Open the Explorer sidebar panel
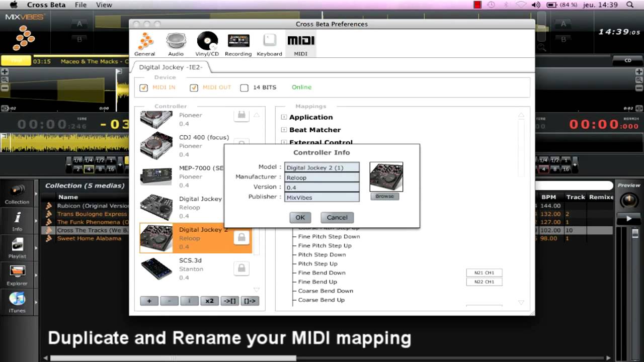Image resolution: width=644 pixels, height=362 pixels. pyautogui.click(x=17, y=276)
